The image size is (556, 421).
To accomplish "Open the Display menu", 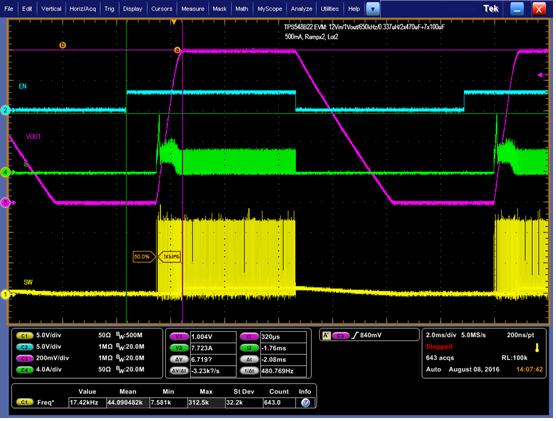I will coord(132,9).
